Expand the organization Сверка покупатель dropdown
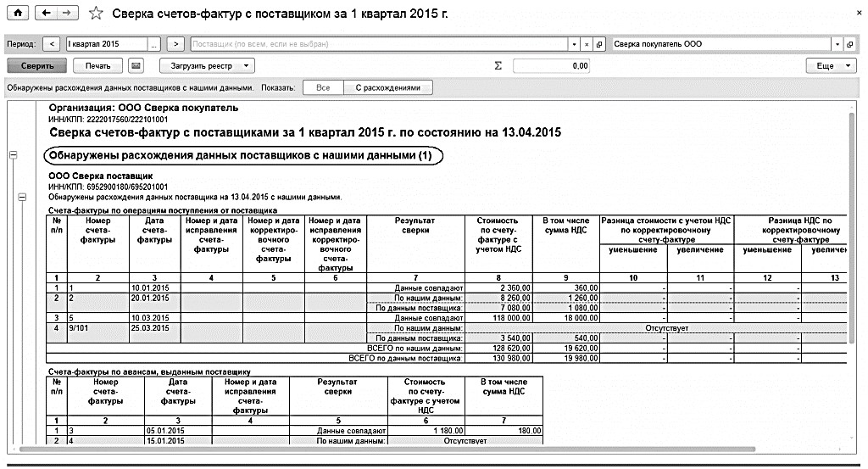 837,44
